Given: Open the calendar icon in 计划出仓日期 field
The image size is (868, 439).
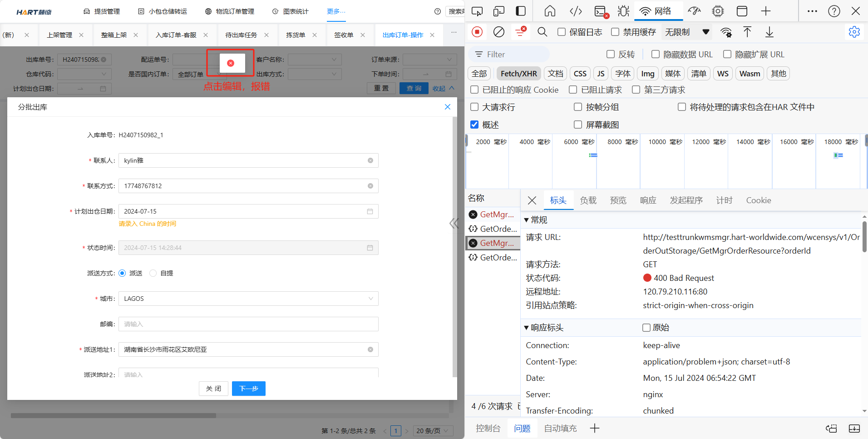Looking at the screenshot, I should pos(370,211).
